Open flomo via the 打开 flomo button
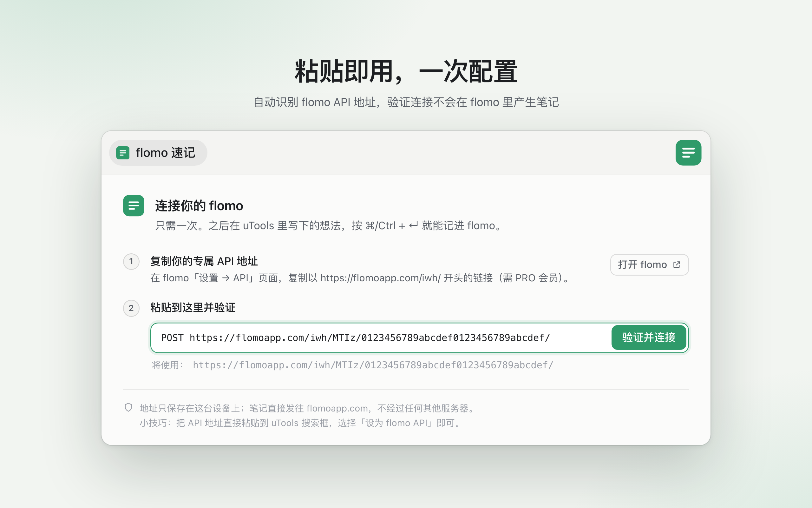The width and height of the screenshot is (812, 508). tap(649, 265)
